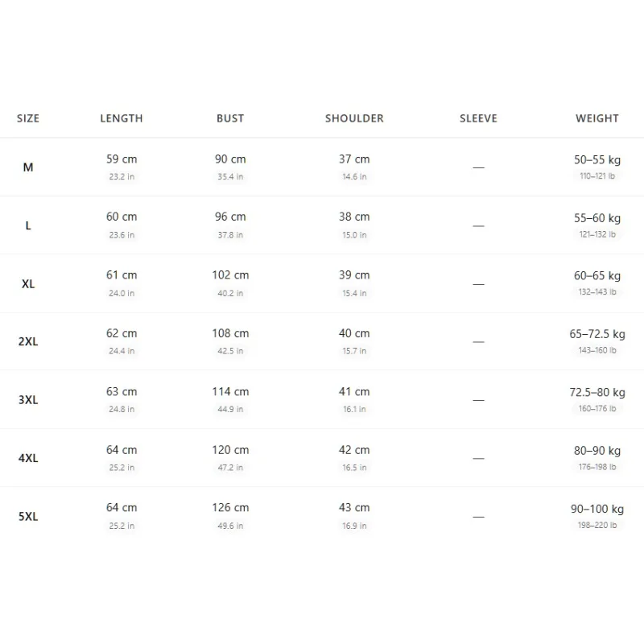644x644 pixels.
Task: Click the 5XL size row label
Action: pyautogui.click(x=28, y=516)
